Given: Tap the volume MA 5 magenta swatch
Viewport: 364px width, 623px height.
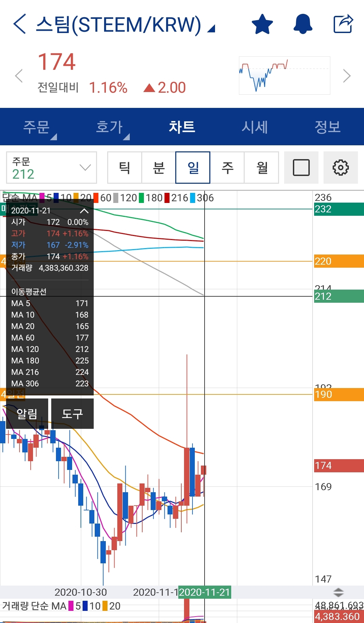Looking at the screenshot, I should click(71, 606).
